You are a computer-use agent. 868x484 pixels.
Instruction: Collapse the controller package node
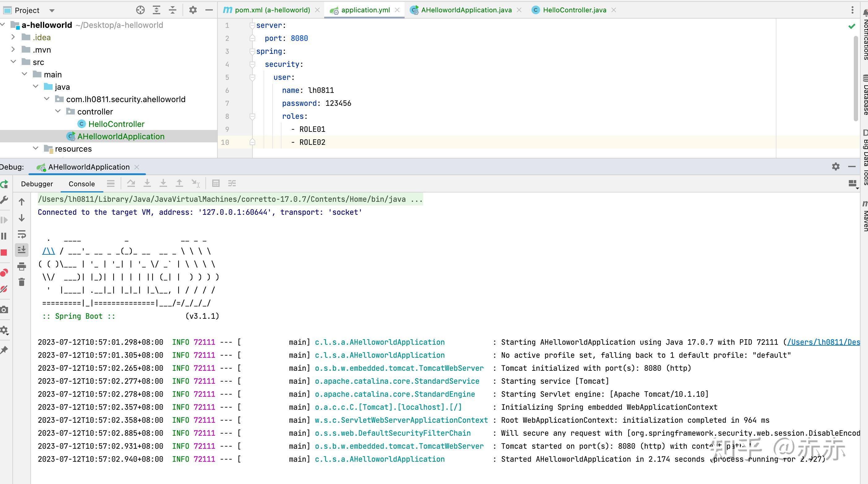58,111
